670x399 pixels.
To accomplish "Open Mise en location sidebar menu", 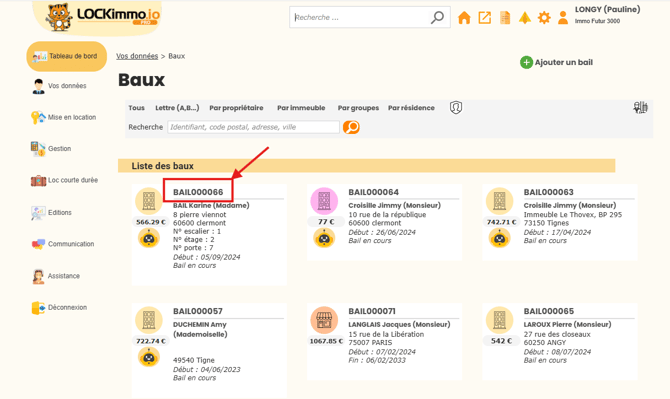I will pos(64,117).
